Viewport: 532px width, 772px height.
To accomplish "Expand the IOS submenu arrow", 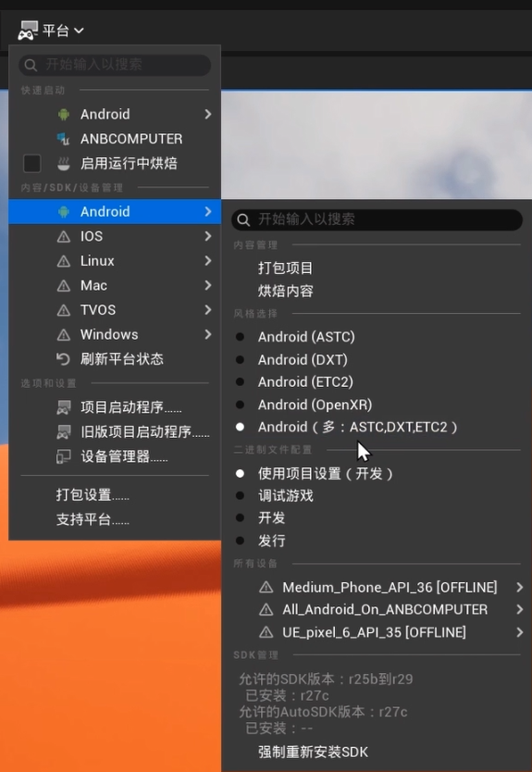I will pos(207,236).
